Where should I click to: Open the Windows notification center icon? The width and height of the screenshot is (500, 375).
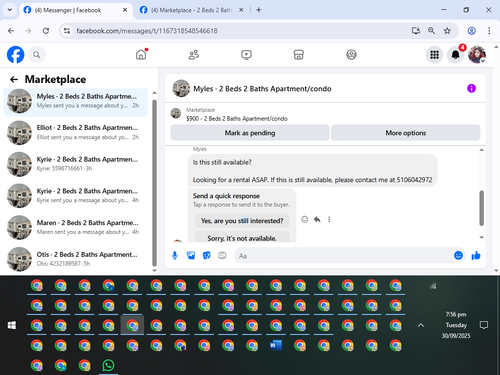(484, 325)
